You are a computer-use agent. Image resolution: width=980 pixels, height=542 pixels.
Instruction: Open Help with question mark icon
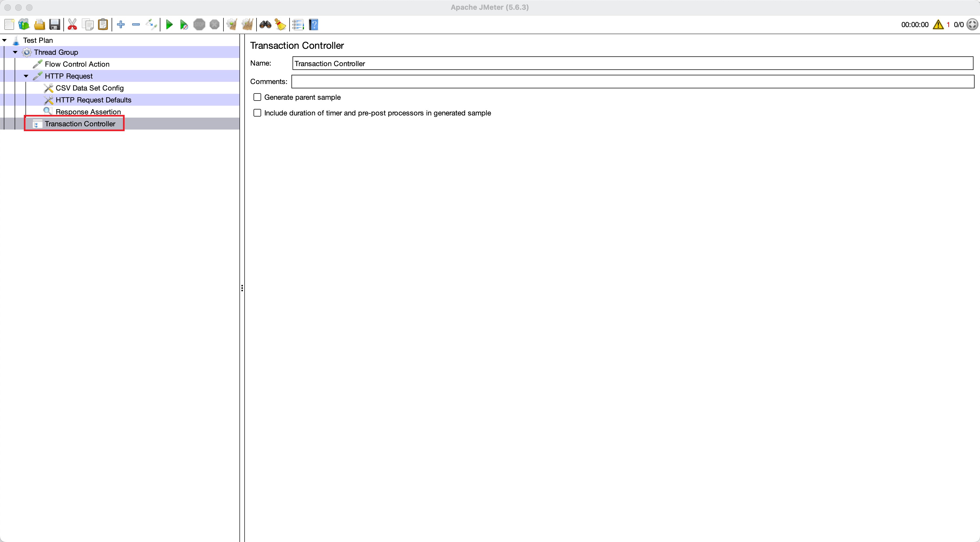pos(313,25)
